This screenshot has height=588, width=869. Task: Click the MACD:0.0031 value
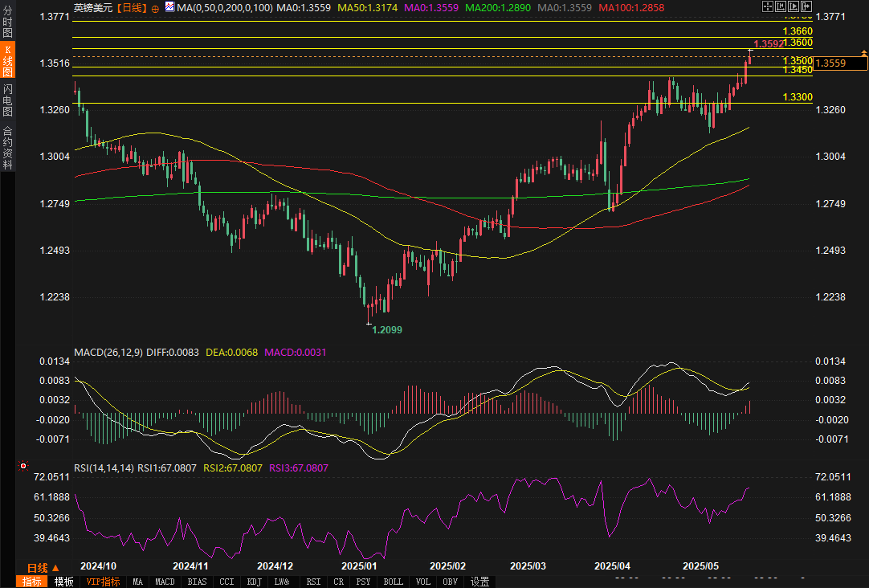pos(296,353)
